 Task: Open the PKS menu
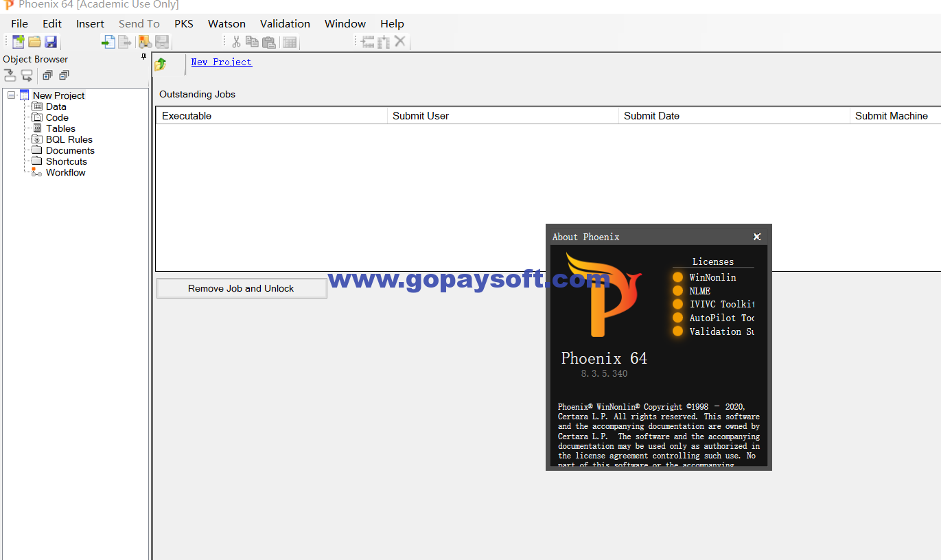click(x=184, y=23)
